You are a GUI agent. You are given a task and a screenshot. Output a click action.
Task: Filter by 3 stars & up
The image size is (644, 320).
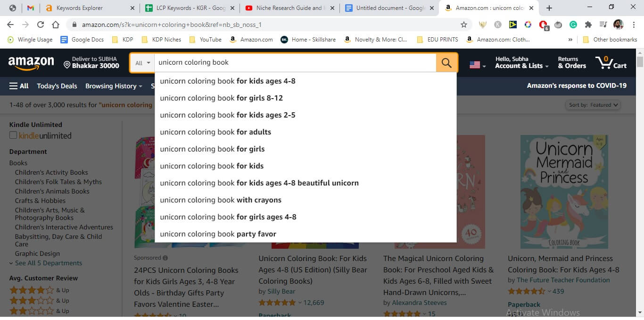pos(40,301)
